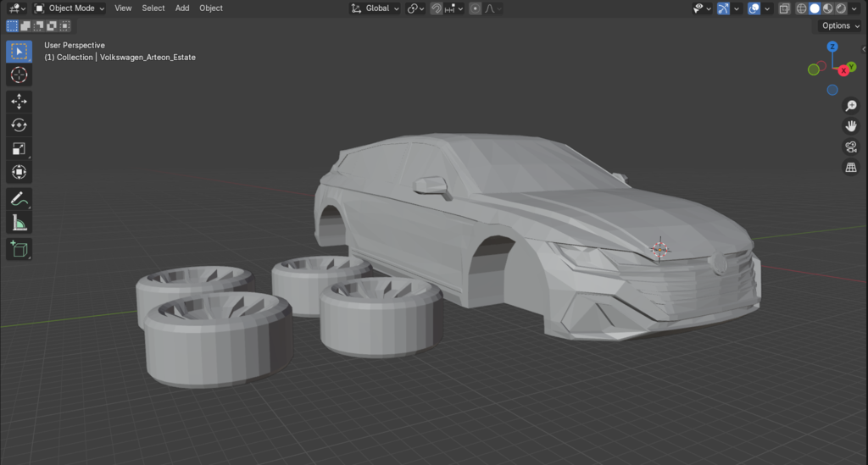Toggle proportional editing in header
The image size is (868, 465).
point(476,8)
